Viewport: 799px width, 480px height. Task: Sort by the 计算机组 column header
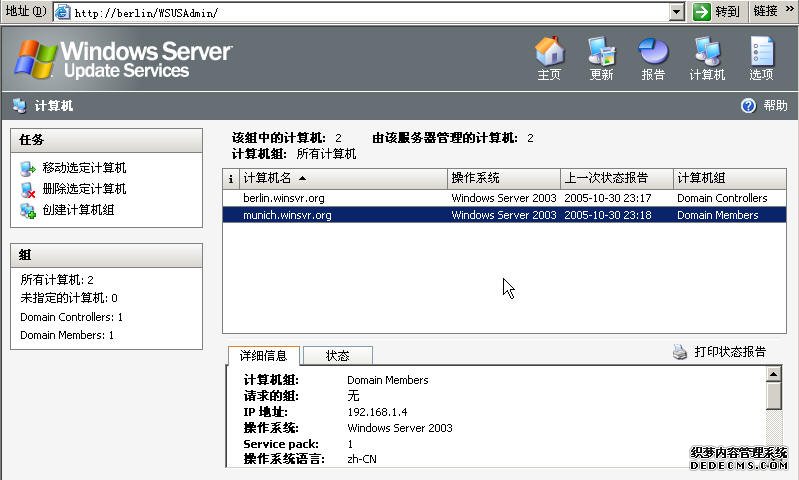click(x=730, y=178)
